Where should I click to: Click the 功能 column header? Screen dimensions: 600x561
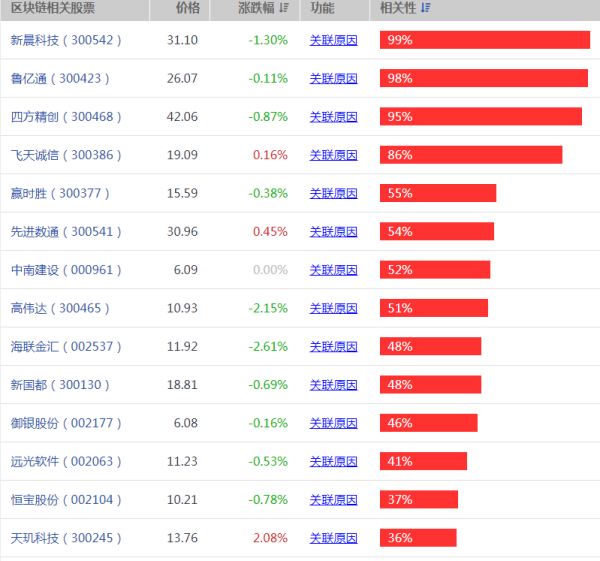tap(334, 8)
